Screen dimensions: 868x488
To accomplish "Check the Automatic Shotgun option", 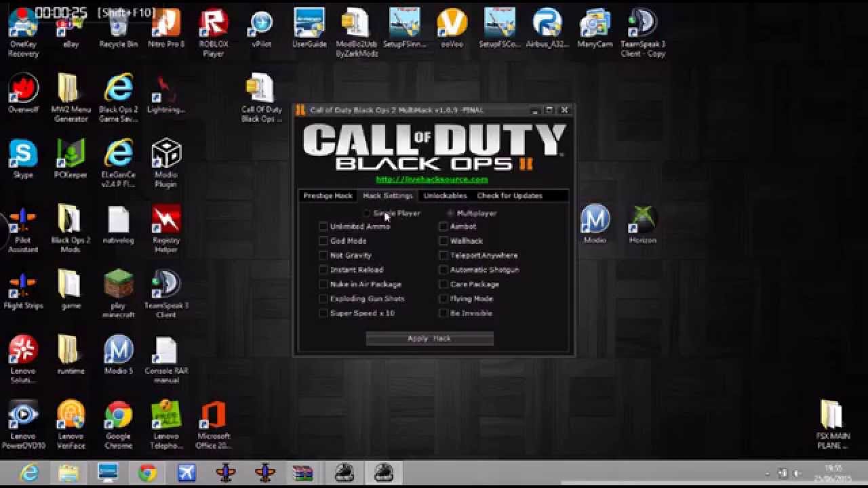I will click(x=443, y=270).
